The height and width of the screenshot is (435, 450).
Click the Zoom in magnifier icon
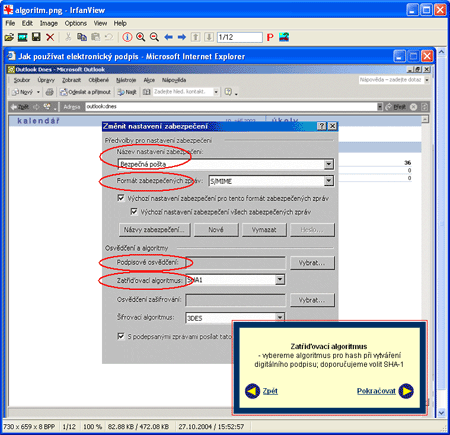pyautogui.click(x=141, y=37)
